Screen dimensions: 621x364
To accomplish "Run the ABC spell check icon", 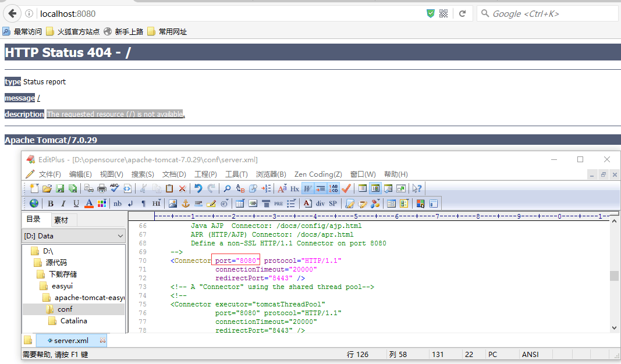I will pos(115,188).
